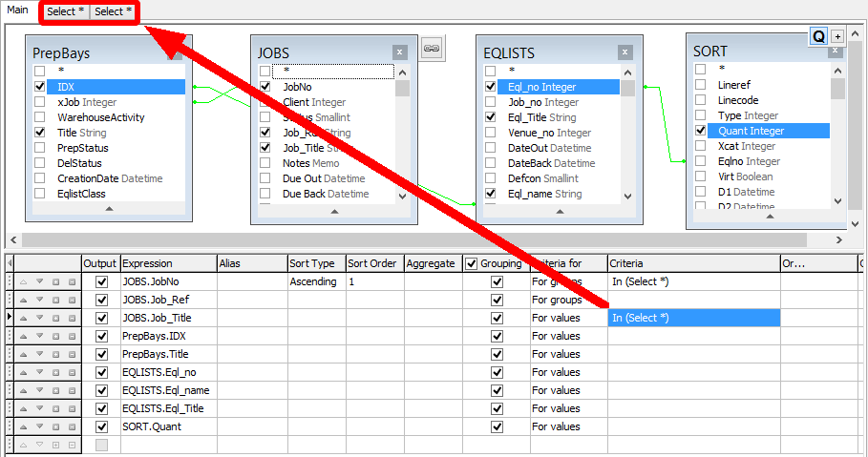
Task: Click the highlighted In (Select *) criteria cell
Action: point(693,318)
